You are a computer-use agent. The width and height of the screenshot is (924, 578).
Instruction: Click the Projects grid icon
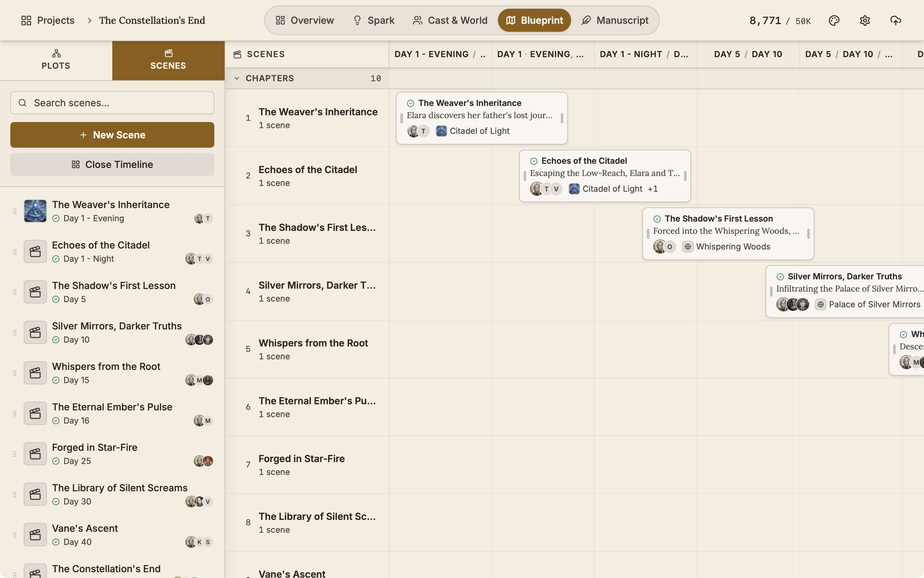(x=26, y=20)
